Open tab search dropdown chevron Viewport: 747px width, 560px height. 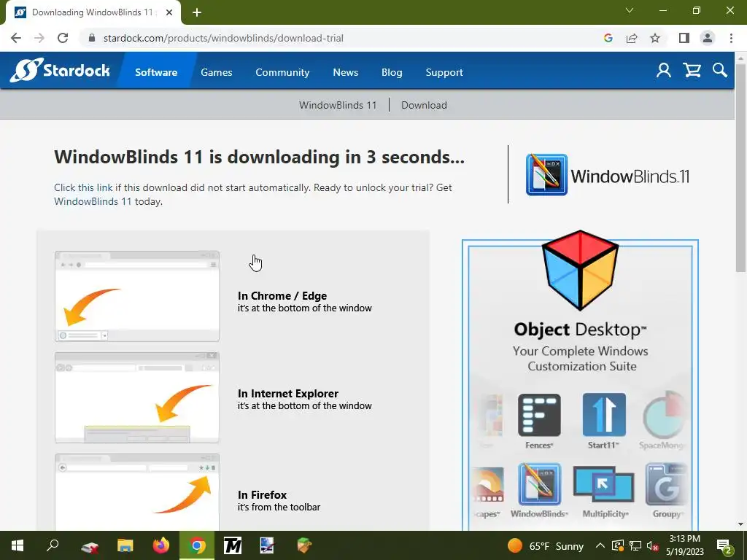(630, 10)
